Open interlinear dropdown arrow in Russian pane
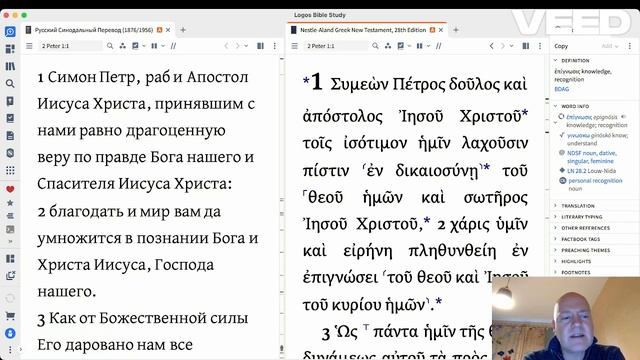The image size is (640, 360). (163, 46)
